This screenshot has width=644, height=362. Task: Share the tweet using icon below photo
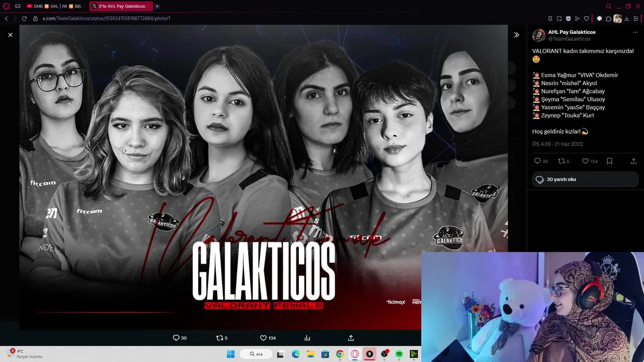coord(351,338)
